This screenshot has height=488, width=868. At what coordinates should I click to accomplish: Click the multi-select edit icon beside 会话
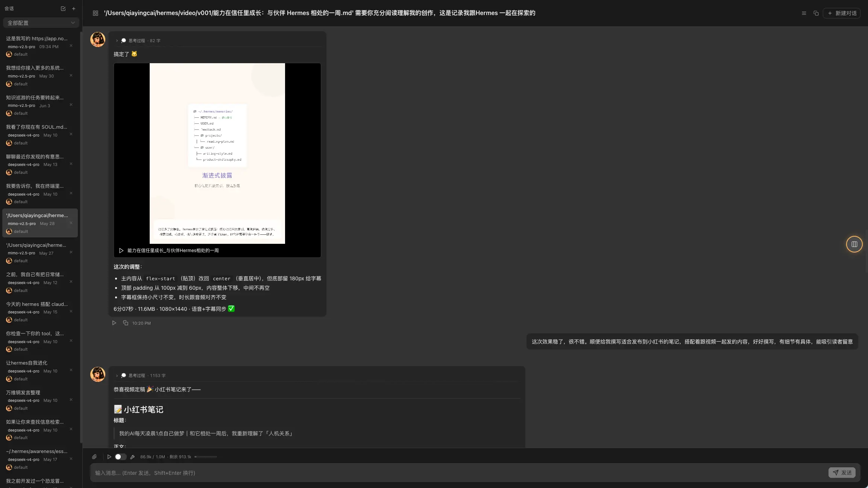63,9
